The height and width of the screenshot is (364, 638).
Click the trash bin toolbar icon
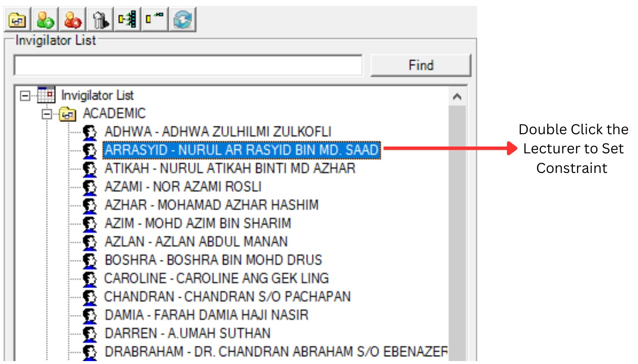[101, 20]
